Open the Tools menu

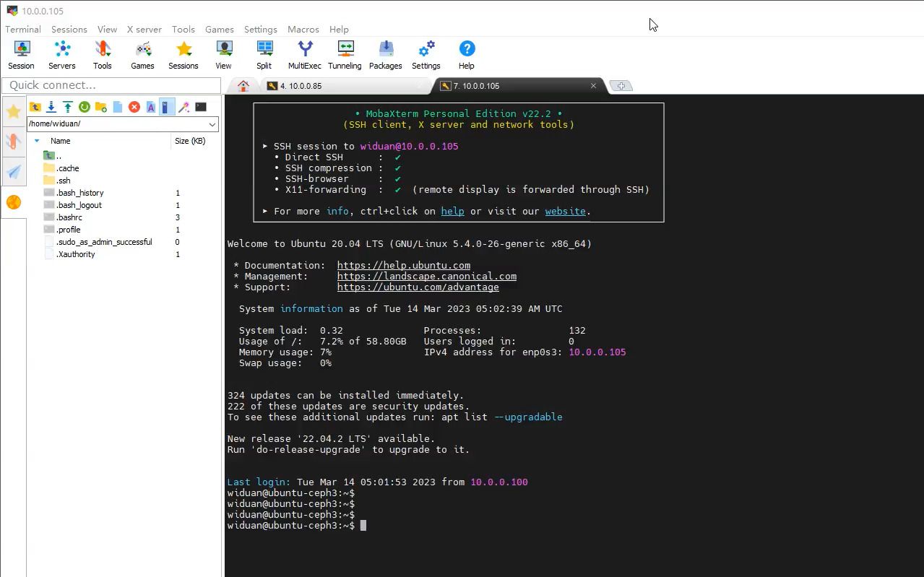coord(183,30)
